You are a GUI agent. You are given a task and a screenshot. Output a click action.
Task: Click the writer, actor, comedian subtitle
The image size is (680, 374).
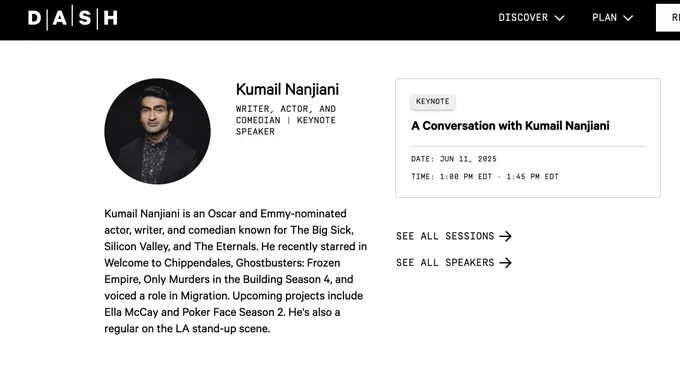point(286,120)
